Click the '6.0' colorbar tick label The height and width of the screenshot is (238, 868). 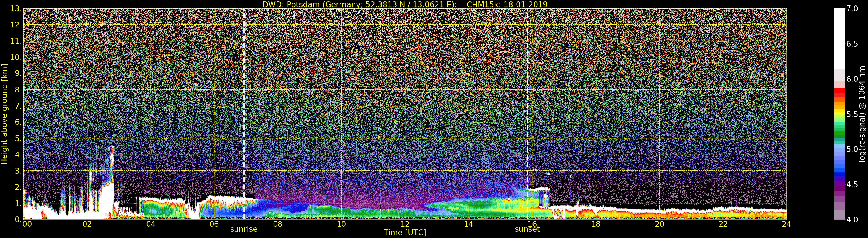(x=852, y=79)
